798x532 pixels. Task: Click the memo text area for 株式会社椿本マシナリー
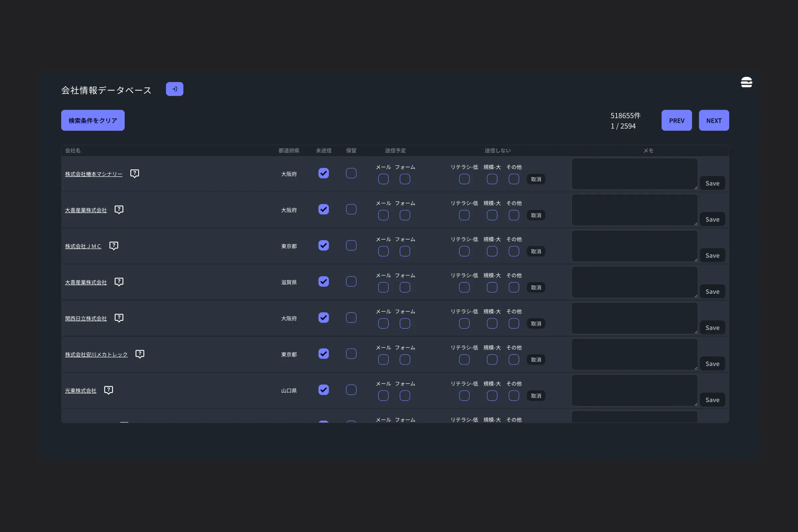(x=634, y=174)
